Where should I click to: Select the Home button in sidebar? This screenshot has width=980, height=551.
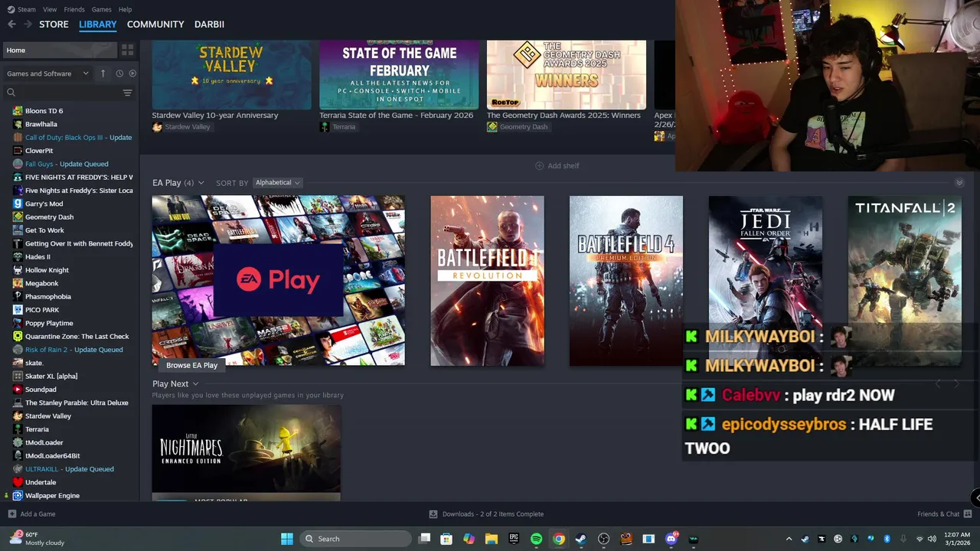60,50
